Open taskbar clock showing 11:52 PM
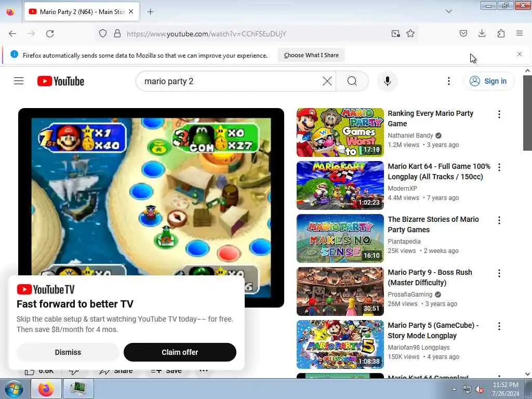 [506, 389]
